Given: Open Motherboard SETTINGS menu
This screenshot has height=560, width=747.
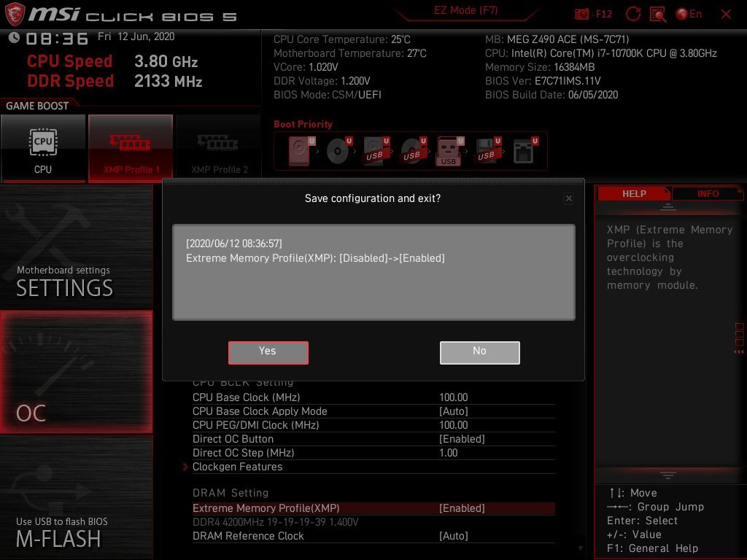Looking at the screenshot, I should [x=76, y=246].
